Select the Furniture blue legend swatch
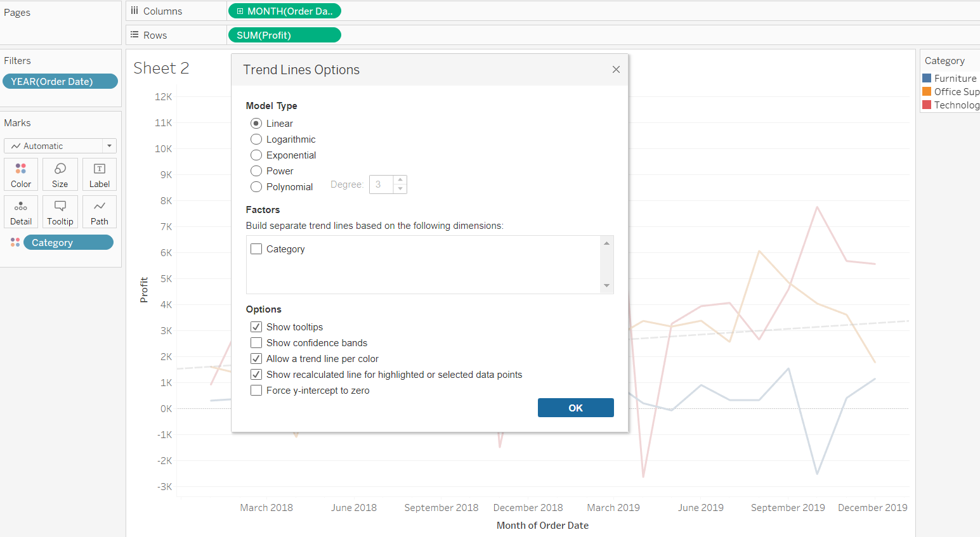This screenshot has width=980, height=537. (x=927, y=78)
